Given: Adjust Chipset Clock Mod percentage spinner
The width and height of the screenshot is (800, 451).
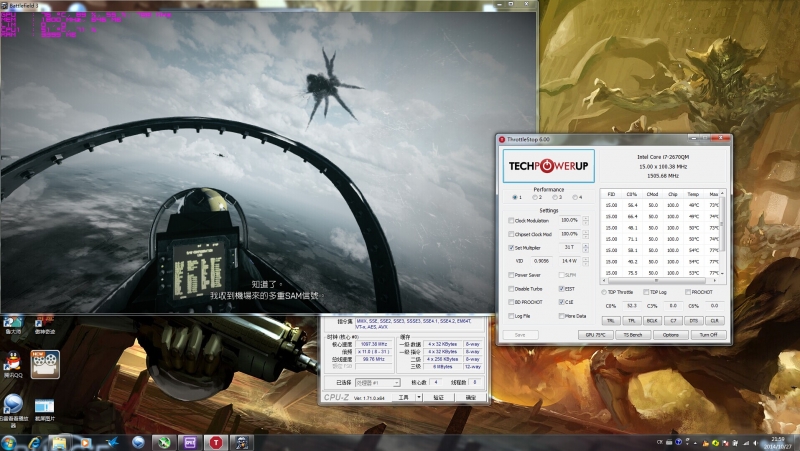Looking at the screenshot, I should (585, 234).
